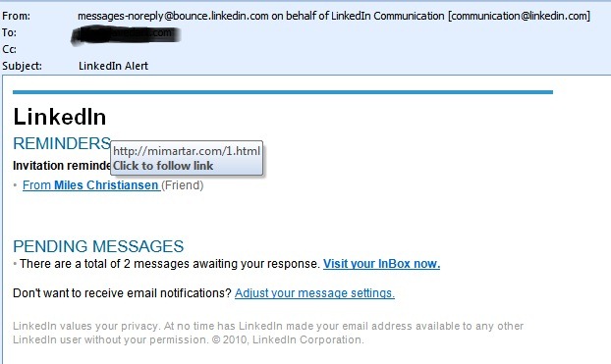Click the PENDING MESSAGES section heading

point(98,246)
